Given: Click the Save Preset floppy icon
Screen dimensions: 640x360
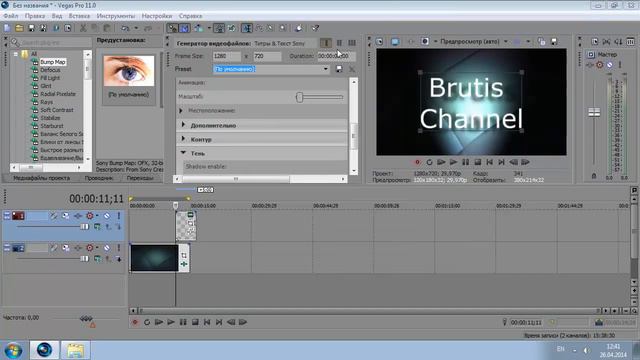Looking at the screenshot, I should pos(339,69).
